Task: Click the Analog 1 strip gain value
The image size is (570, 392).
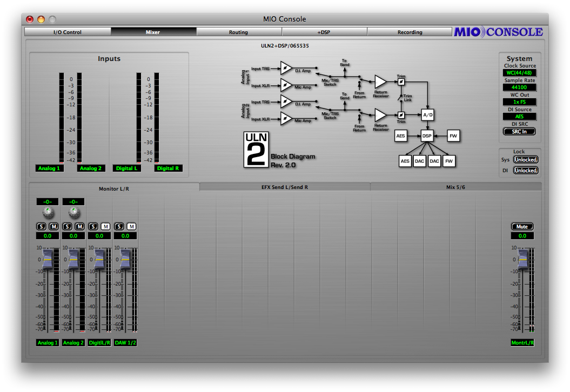Action: (x=47, y=236)
